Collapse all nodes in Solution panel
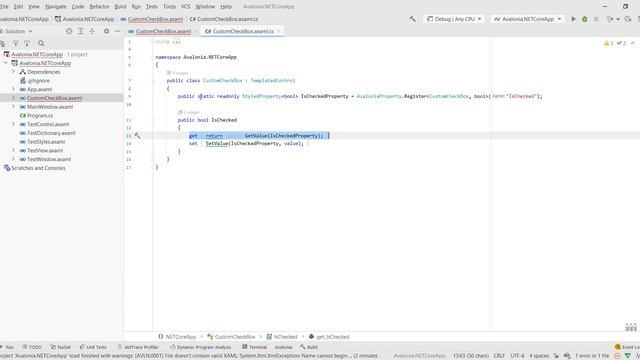 (92, 31)
